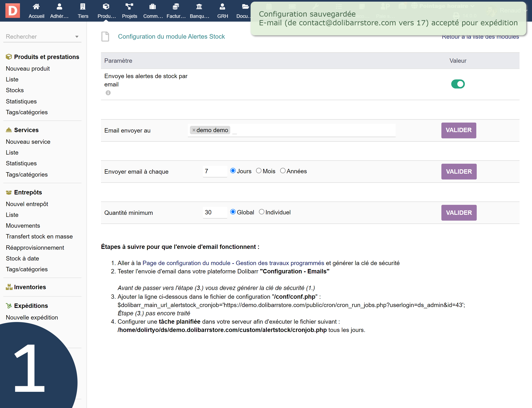The image size is (532, 408).
Task: Remove the demo demo recipient tag
Action: pos(194,130)
